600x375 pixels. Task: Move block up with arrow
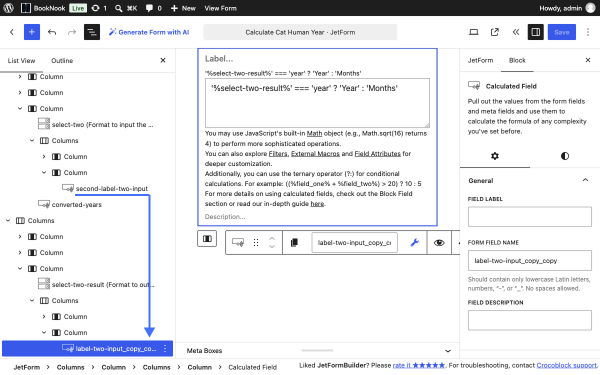coord(272,238)
